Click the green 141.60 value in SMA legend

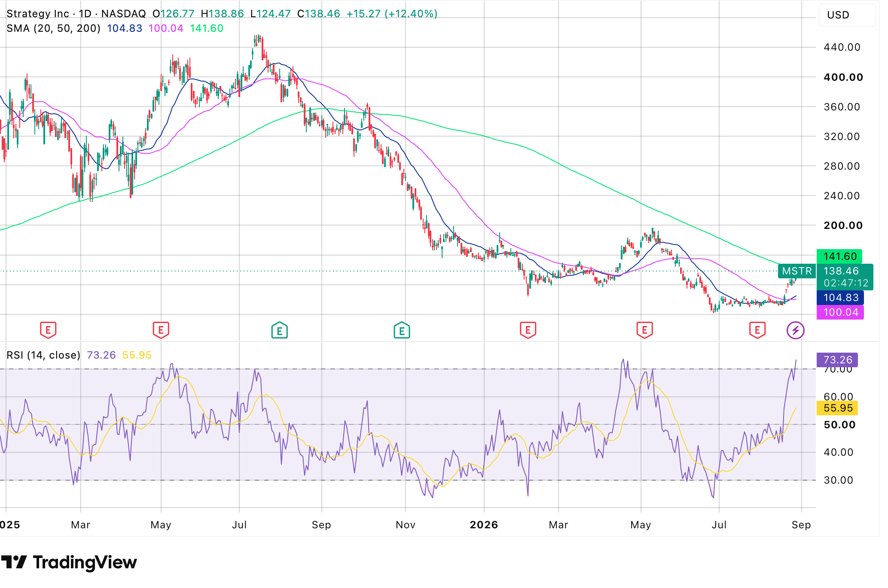pos(207,28)
